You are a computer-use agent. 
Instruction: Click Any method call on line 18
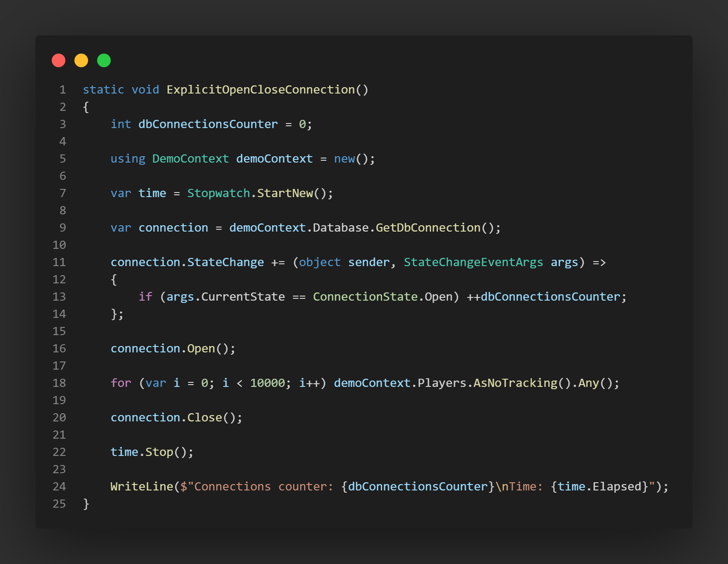[589, 383]
